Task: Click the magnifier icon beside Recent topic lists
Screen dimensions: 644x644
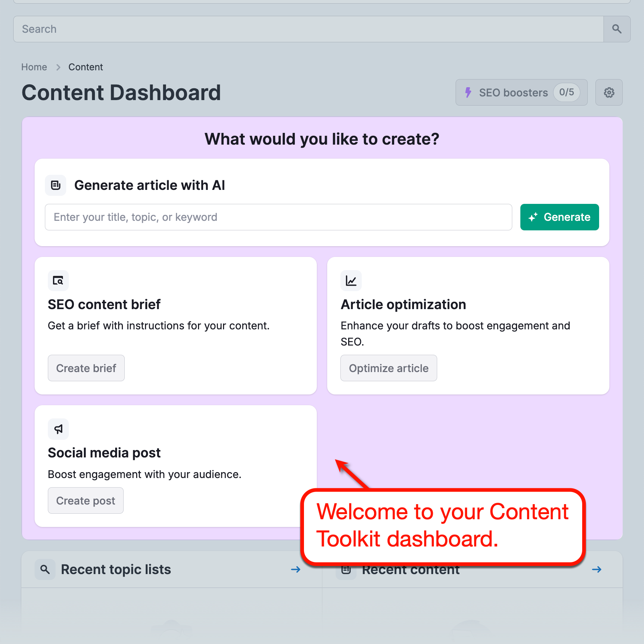Action: [x=45, y=569]
